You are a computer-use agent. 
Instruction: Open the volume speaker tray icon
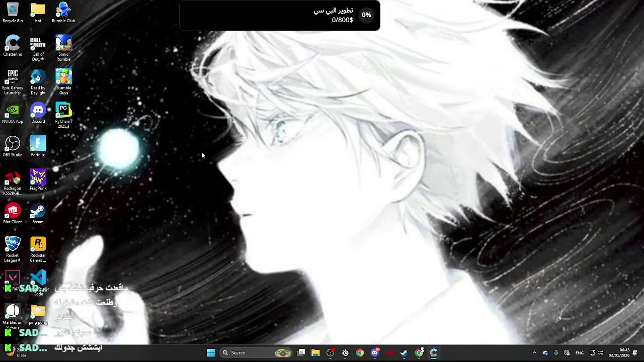(600, 353)
